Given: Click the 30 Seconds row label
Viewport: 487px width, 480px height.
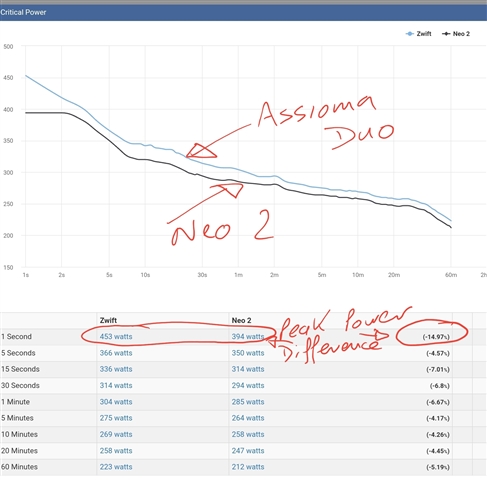Looking at the screenshot, I should point(20,386).
